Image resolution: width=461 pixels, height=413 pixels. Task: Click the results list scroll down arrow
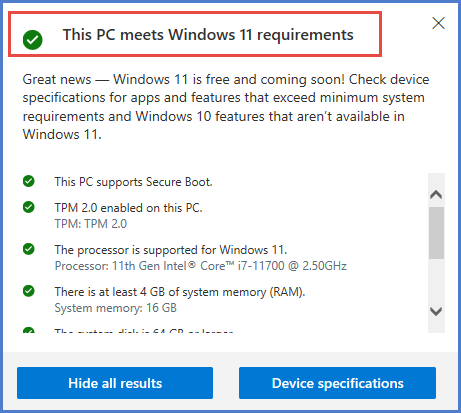[x=436, y=311]
